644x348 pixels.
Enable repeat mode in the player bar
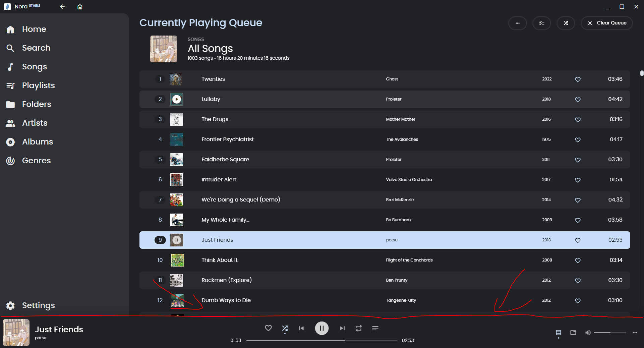tap(358, 328)
